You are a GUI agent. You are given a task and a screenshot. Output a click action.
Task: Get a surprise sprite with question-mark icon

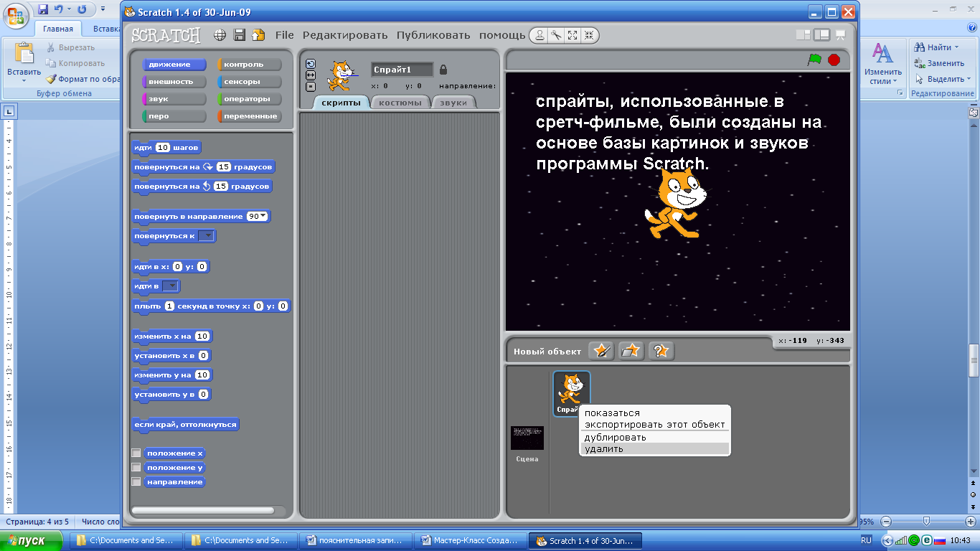(x=661, y=351)
